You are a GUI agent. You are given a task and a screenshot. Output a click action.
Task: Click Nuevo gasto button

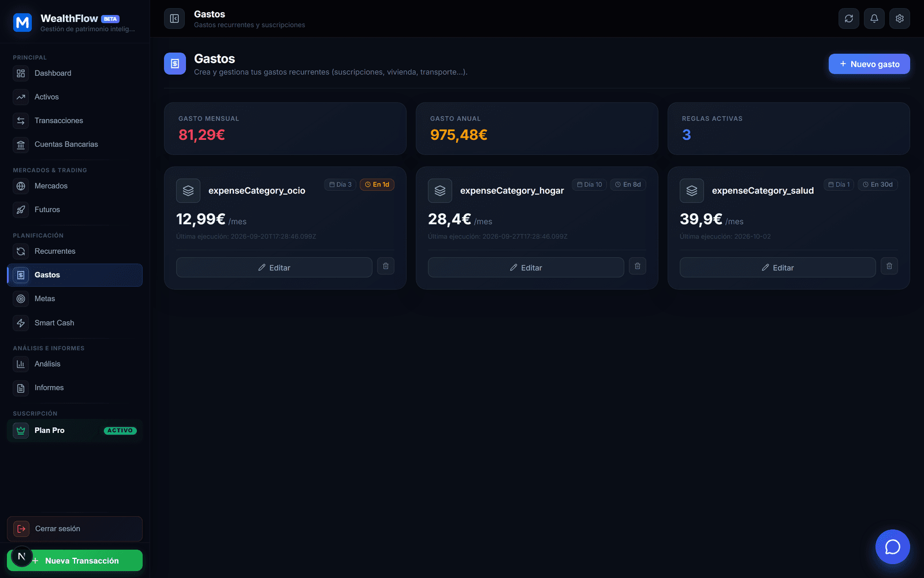(869, 64)
